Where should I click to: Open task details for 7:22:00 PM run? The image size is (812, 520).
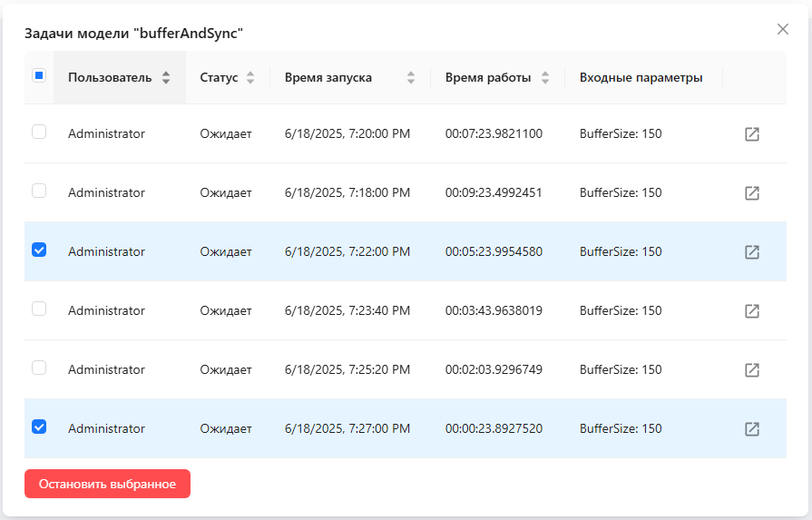point(751,252)
